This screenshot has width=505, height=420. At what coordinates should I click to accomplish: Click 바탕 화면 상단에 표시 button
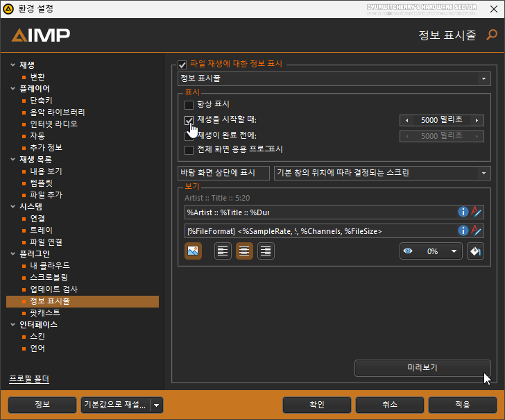coord(223,173)
